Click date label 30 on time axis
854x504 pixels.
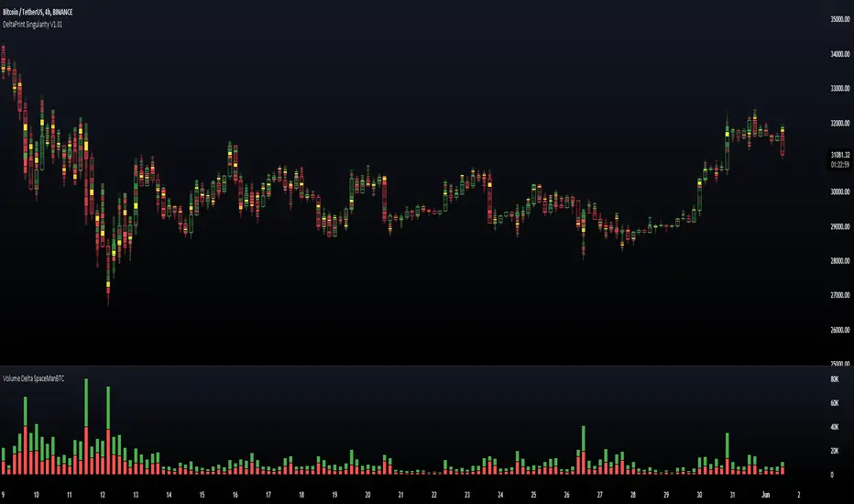(699, 495)
